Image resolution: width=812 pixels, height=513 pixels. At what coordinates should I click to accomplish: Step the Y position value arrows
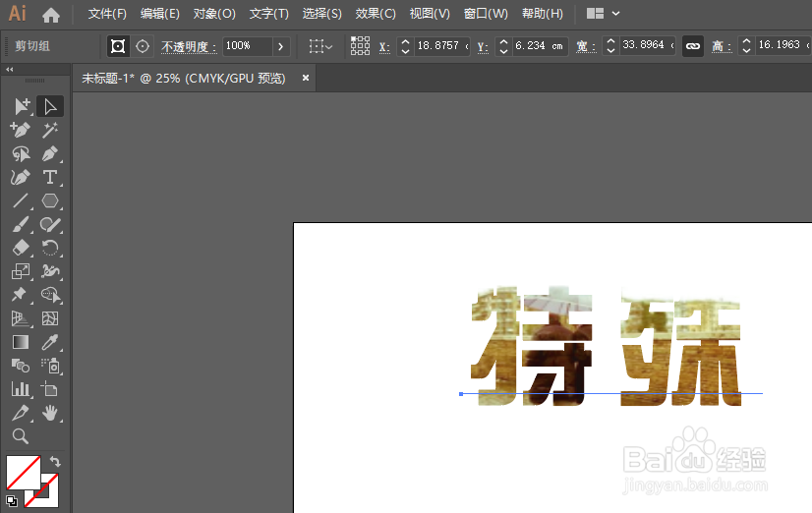coord(503,46)
